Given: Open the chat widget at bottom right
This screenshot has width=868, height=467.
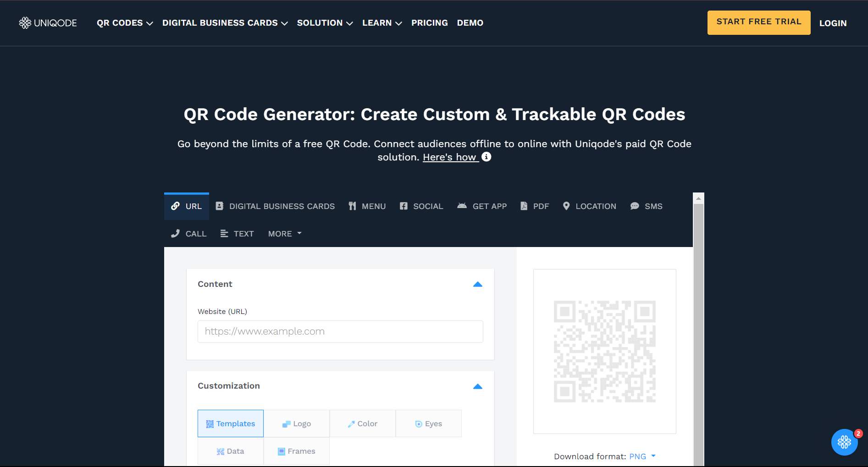Looking at the screenshot, I should [845, 442].
